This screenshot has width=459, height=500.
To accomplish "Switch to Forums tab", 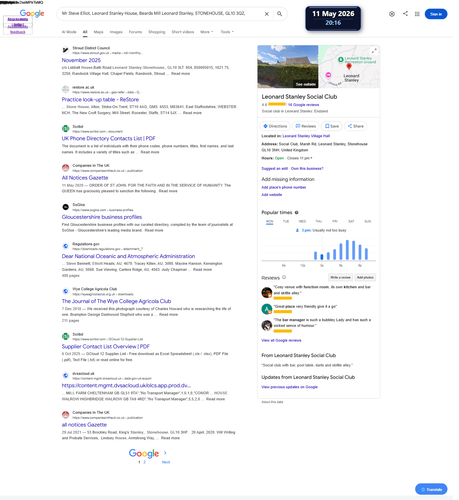I will point(135,32).
